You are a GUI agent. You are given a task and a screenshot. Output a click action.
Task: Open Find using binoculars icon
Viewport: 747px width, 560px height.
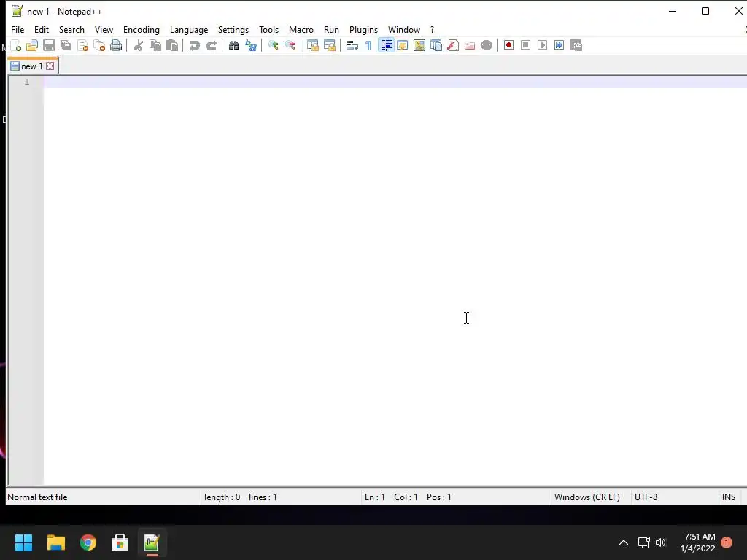(x=233, y=45)
